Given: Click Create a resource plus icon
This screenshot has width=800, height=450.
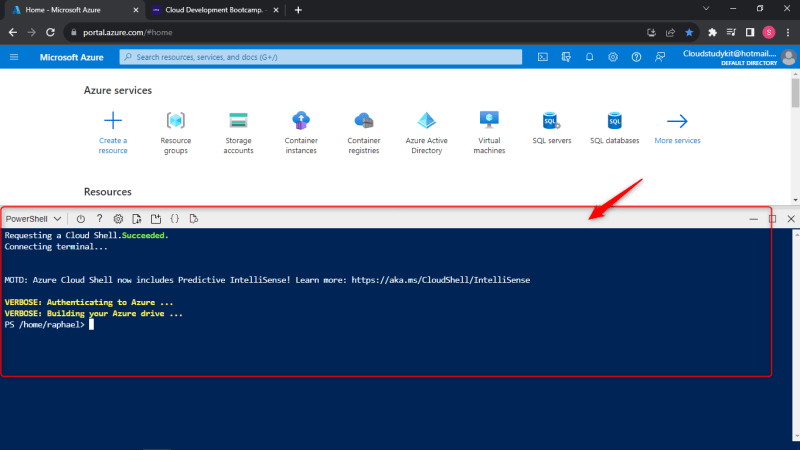Looking at the screenshot, I should pyautogui.click(x=113, y=121).
